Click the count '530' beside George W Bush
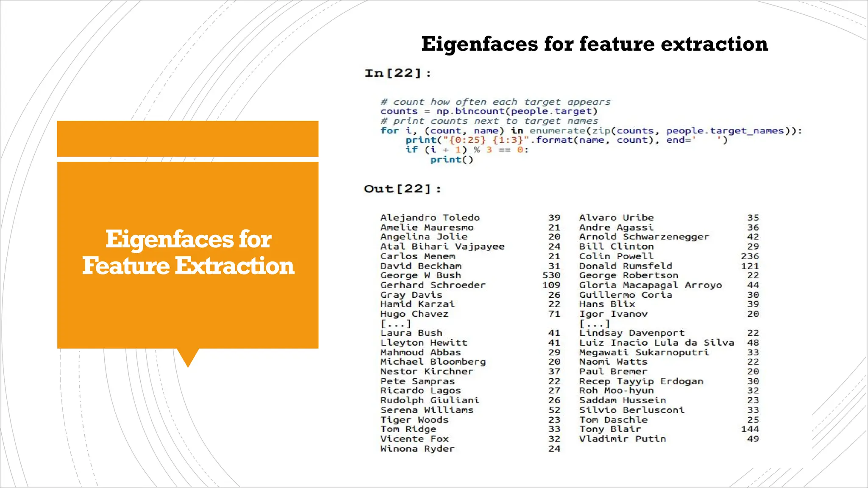The image size is (868, 488). (x=551, y=275)
